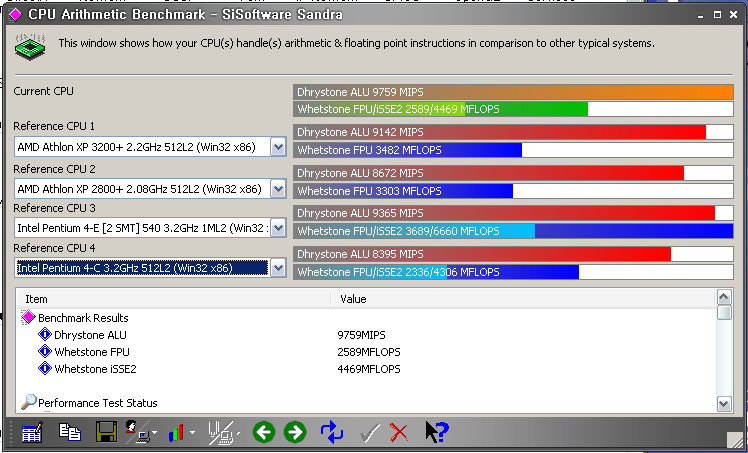This screenshot has height=453, width=748.
Task: Click the Whetstone FPU 3303 MFLOPS bar
Action: [513, 191]
